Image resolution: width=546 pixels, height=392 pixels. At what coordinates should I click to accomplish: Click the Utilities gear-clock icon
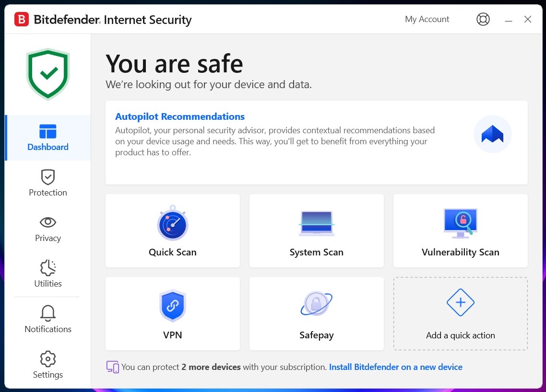tap(47, 268)
